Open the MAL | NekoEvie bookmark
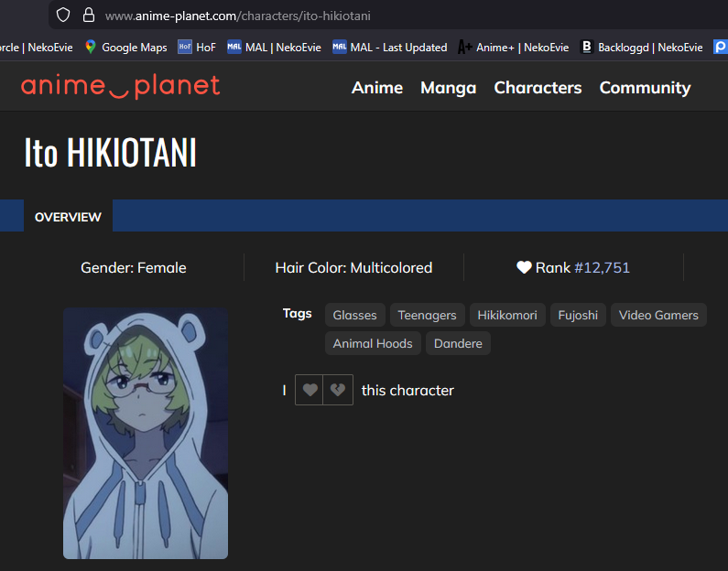Screen dimensions: 728x571 pyautogui.click(x=274, y=48)
